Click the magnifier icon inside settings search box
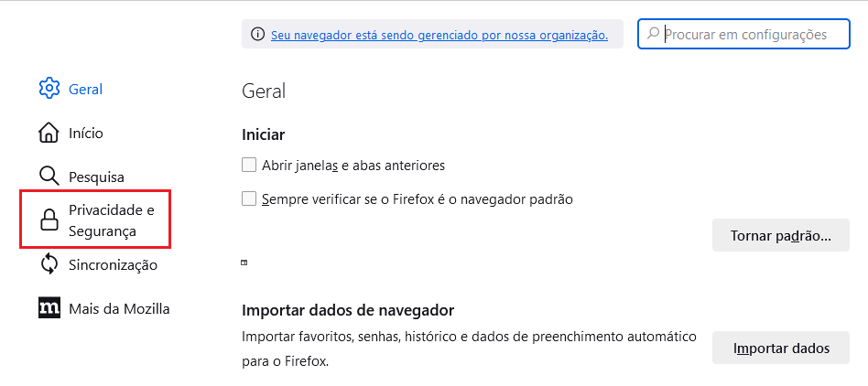 tap(654, 34)
